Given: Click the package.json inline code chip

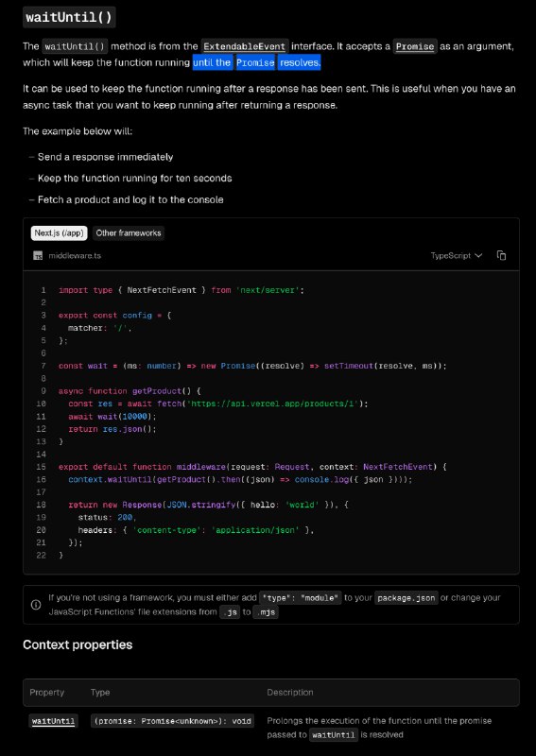Looking at the screenshot, I should point(406,598).
